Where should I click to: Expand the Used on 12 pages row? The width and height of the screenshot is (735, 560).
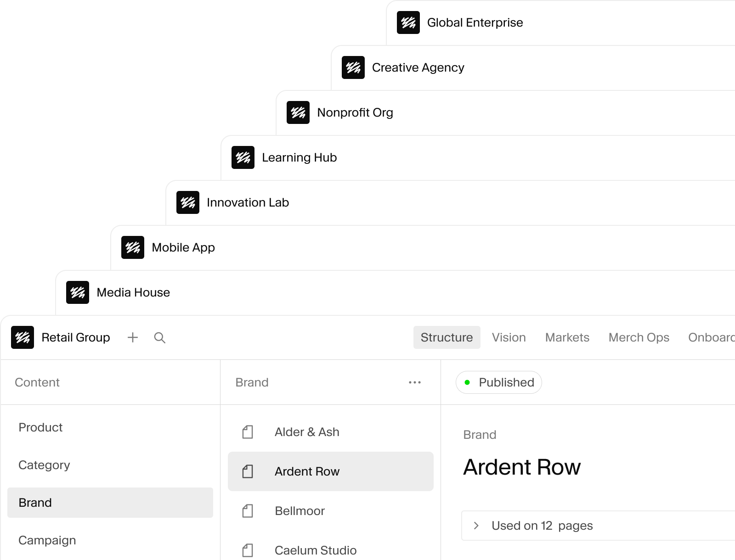598,526
